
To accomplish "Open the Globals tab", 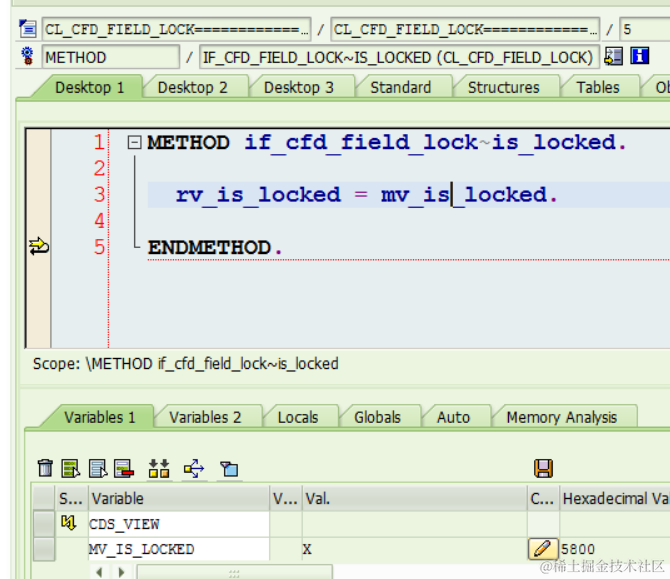I will [377, 417].
